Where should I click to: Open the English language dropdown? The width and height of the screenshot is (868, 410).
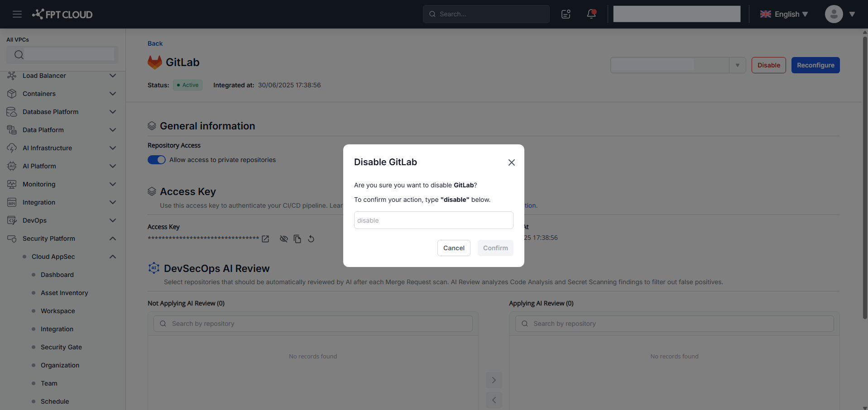point(784,14)
